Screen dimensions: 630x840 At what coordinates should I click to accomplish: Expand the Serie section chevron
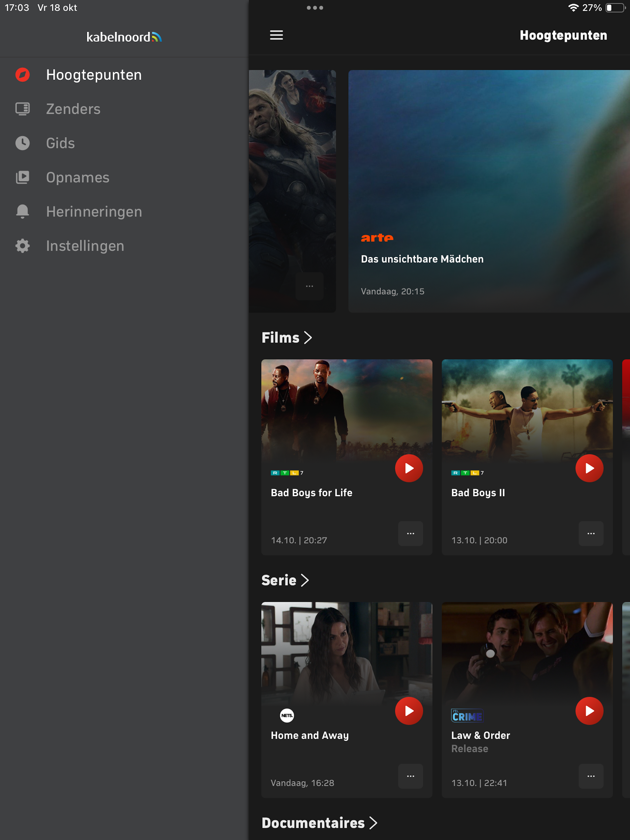click(305, 580)
